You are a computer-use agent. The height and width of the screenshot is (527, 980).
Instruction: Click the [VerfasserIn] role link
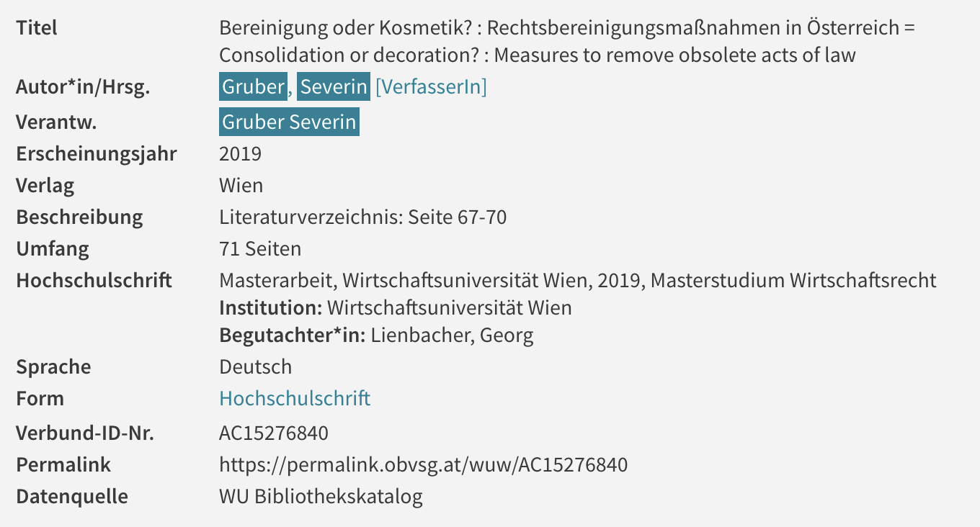tap(431, 87)
